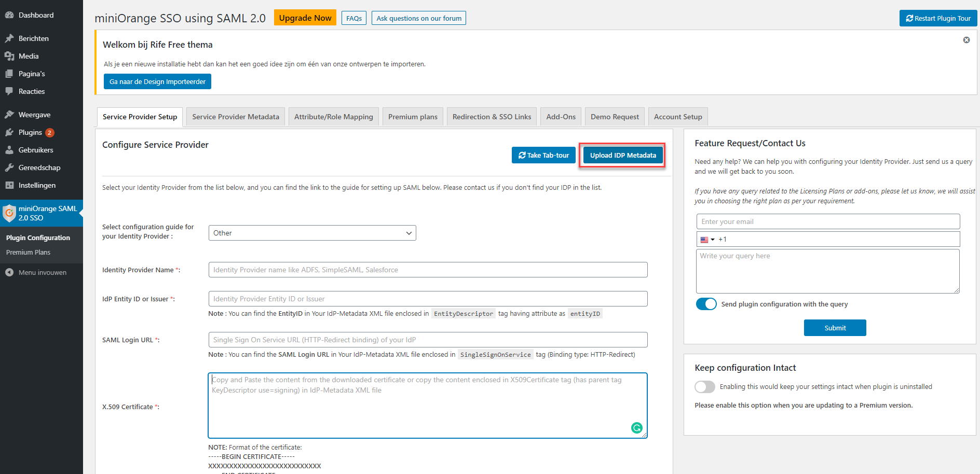Click the Restart Plugin Tour button
This screenshot has width=980, height=474.
[938, 18]
